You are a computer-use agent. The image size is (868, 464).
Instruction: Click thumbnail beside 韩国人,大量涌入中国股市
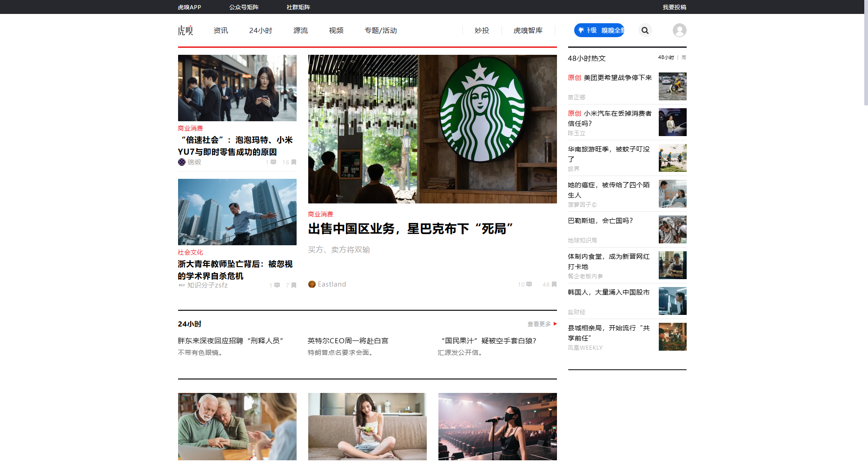point(672,301)
